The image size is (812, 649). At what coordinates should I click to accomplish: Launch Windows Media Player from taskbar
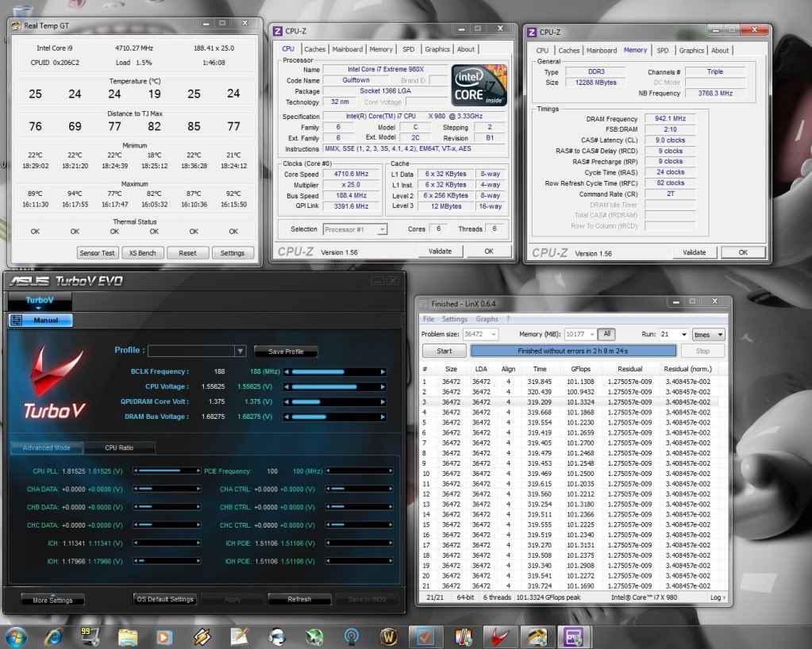(x=164, y=636)
